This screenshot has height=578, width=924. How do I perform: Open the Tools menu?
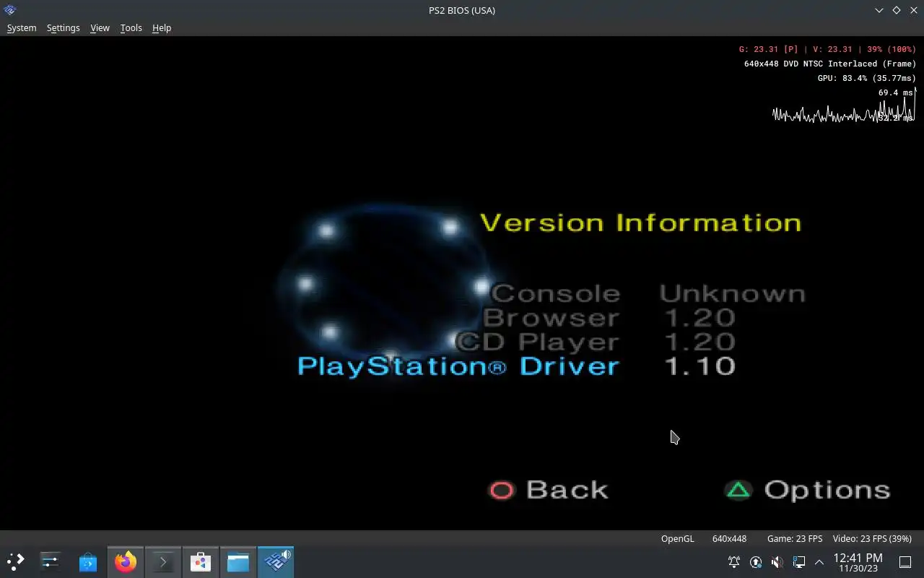coord(131,27)
